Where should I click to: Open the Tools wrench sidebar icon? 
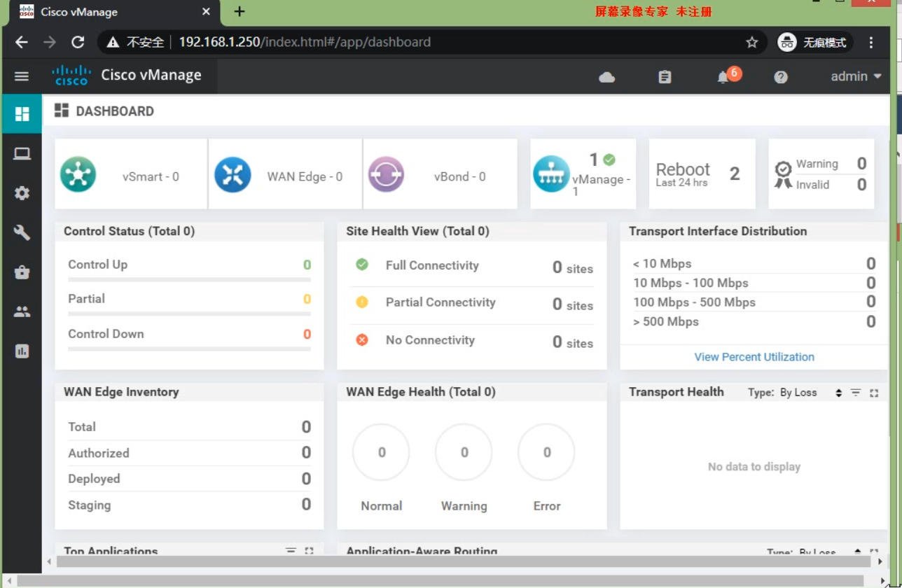tap(22, 233)
